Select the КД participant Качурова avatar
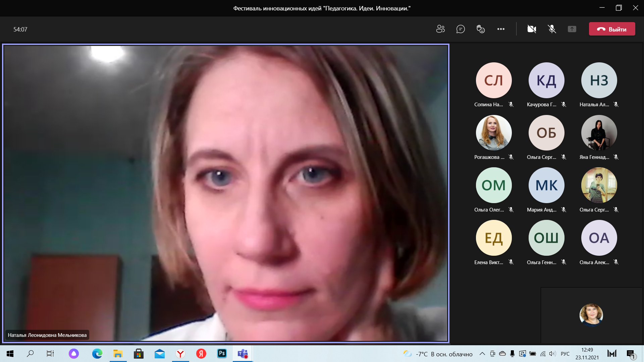Screen dimensions: 644x362 [546, 80]
